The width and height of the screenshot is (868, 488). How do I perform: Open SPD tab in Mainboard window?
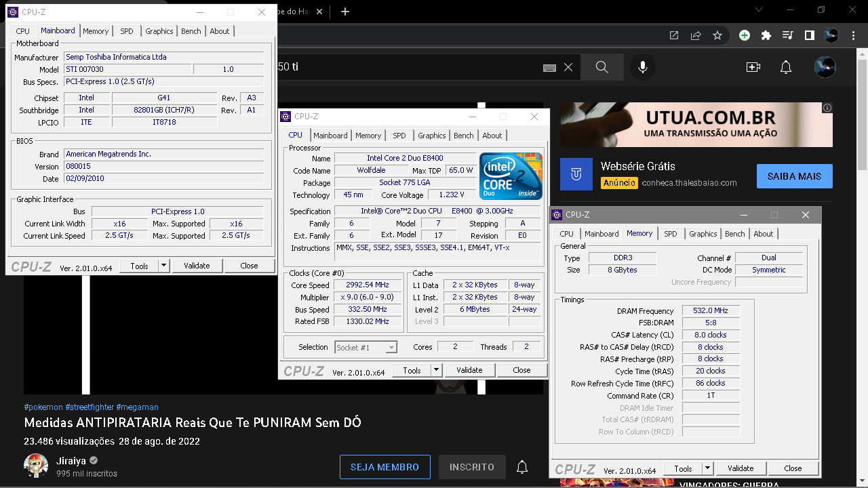tap(127, 31)
